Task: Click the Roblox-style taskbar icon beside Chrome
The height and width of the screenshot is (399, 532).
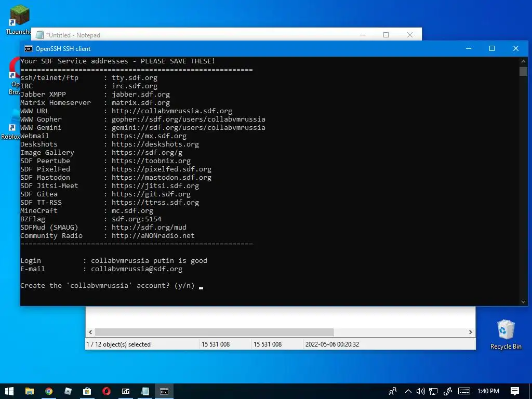Action: 68,391
